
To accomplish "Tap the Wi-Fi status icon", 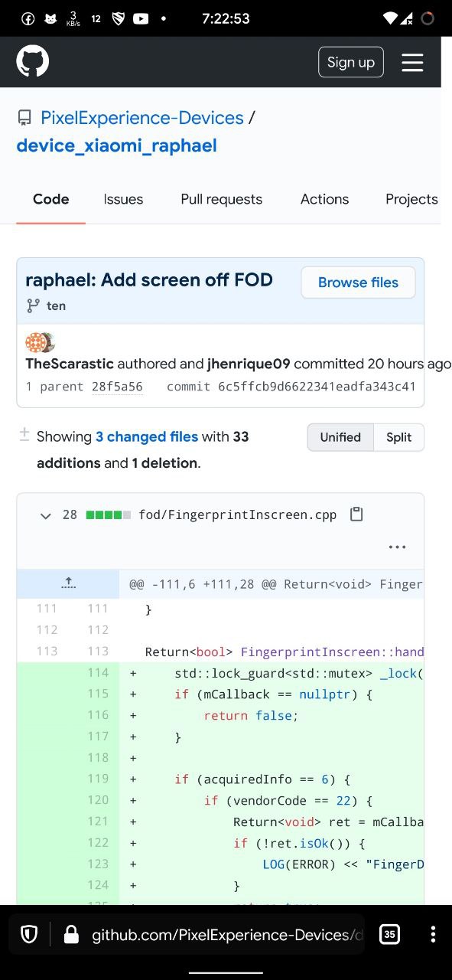I will (x=391, y=18).
